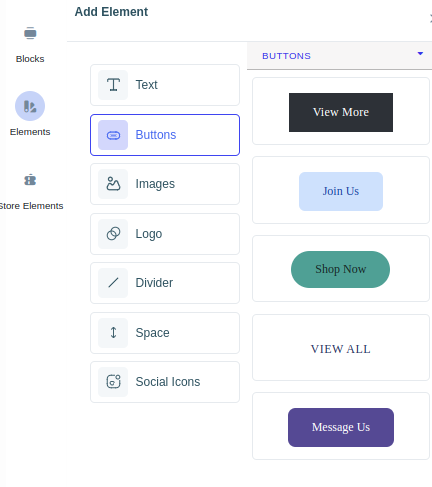Expand the BUTTONS header bar
Viewport: 432px width, 487px height.
(339, 56)
